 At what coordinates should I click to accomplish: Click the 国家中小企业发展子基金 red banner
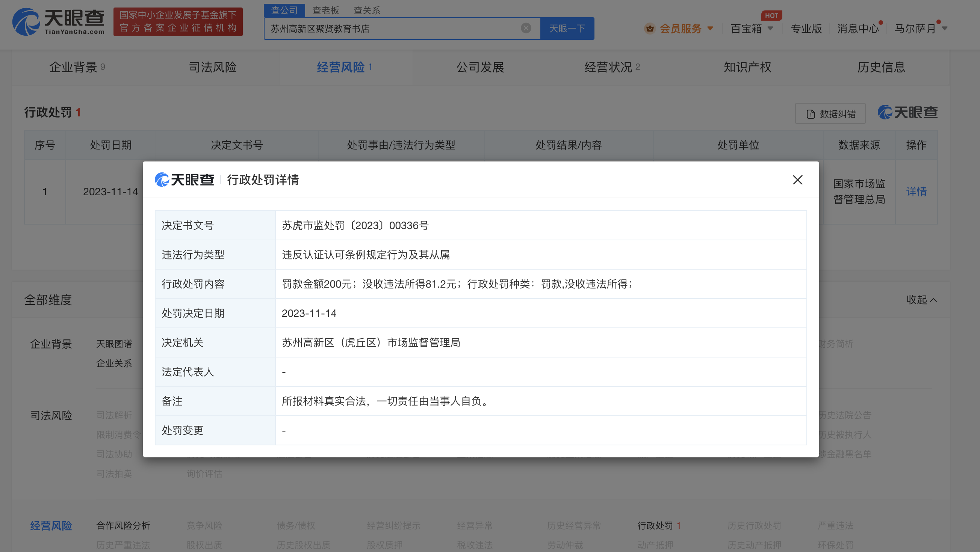click(178, 22)
